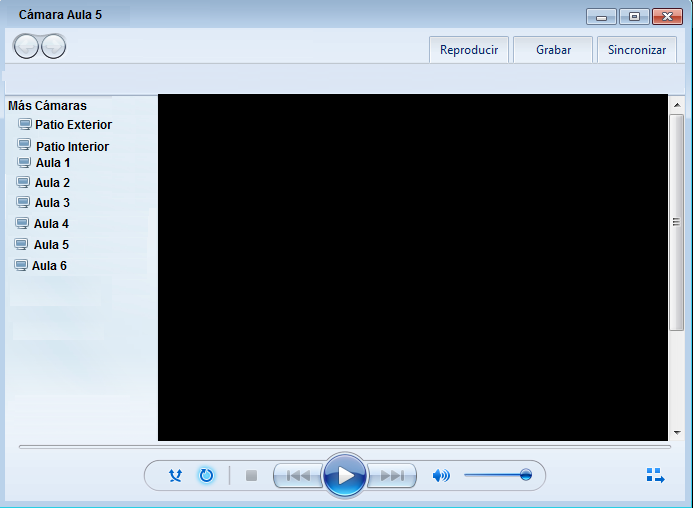Toggle repeat mode

206,476
